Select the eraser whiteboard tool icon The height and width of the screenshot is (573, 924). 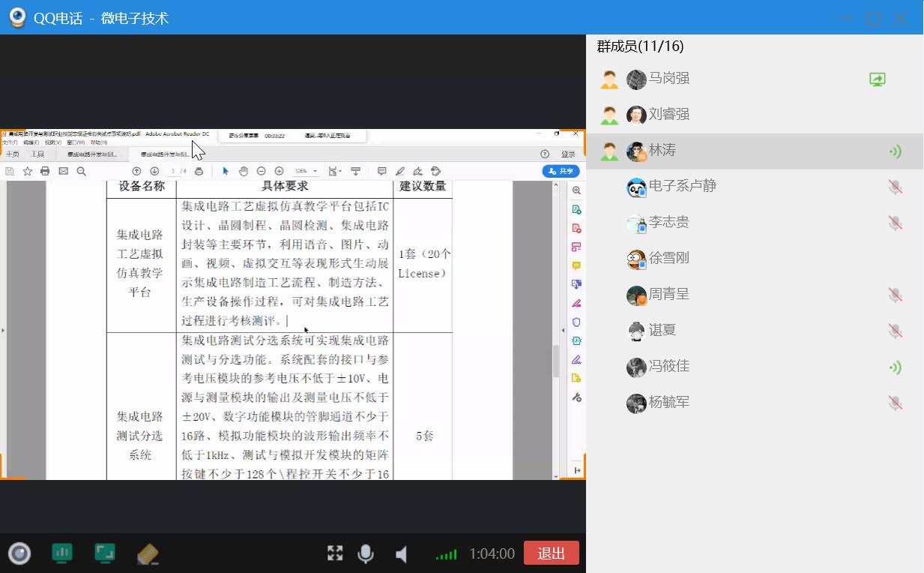pos(148,554)
